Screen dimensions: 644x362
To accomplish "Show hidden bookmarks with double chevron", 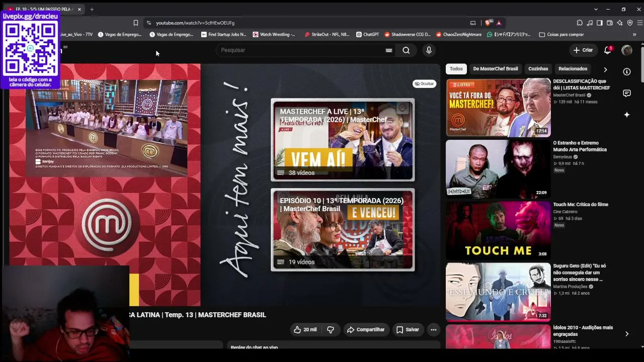I will point(634,35).
